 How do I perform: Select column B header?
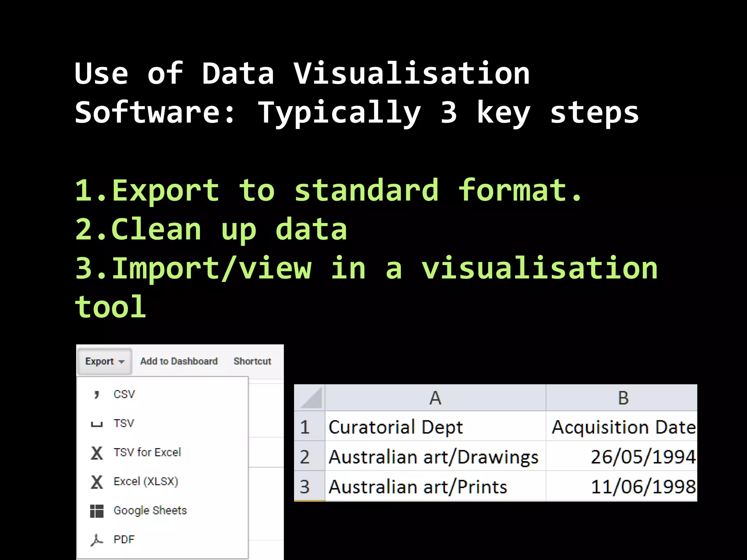[622, 398]
